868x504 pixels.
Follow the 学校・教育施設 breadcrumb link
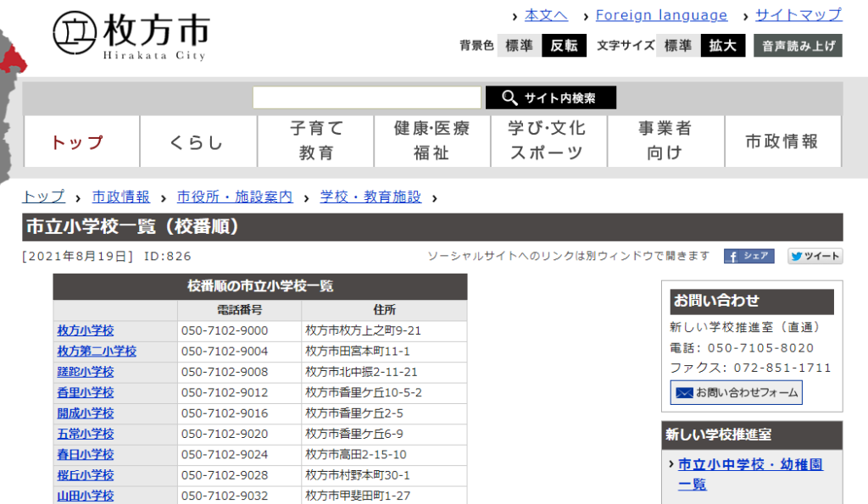(370, 196)
